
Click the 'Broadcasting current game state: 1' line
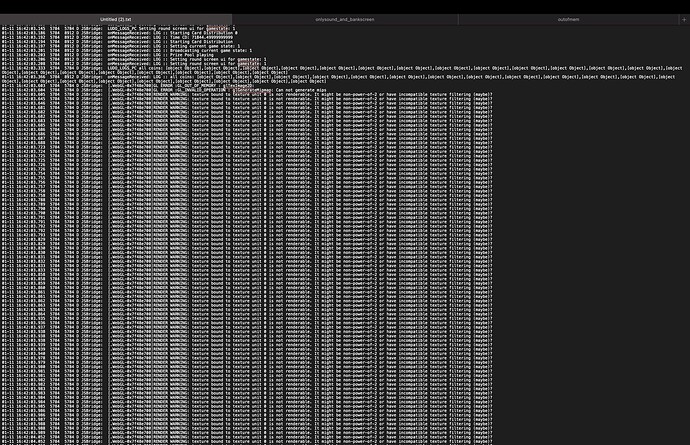tap(127, 50)
